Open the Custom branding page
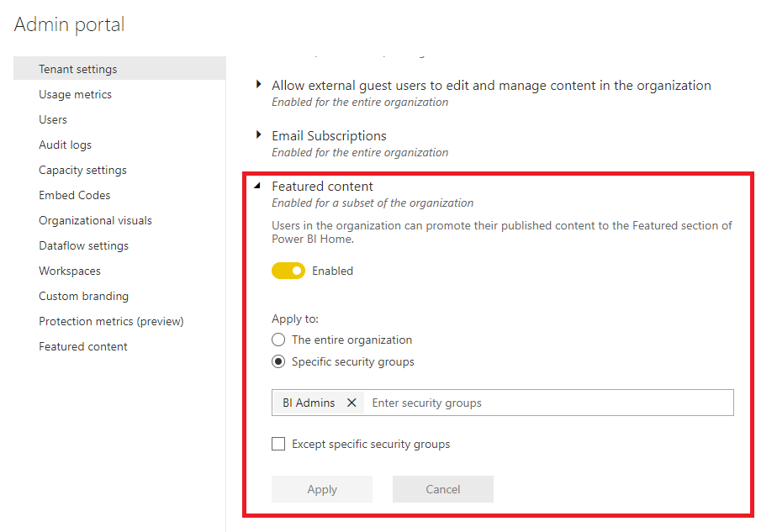The height and width of the screenshot is (532, 777). click(x=83, y=296)
